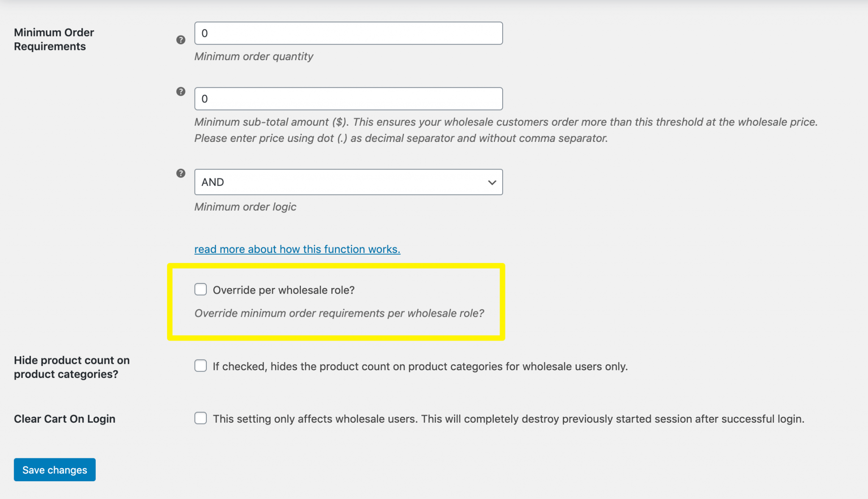Viewport: 868px width, 499px height.
Task: Click into the minimum sub-total amount field
Action: pyautogui.click(x=348, y=99)
